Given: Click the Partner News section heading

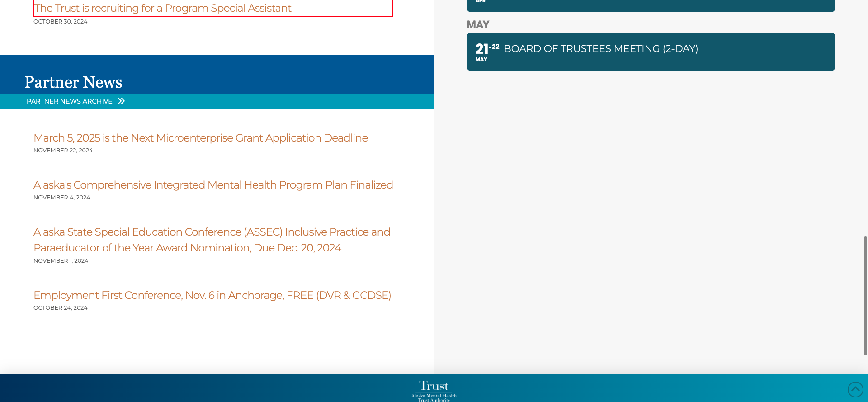Looking at the screenshot, I should pyautogui.click(x=73, y=82).
